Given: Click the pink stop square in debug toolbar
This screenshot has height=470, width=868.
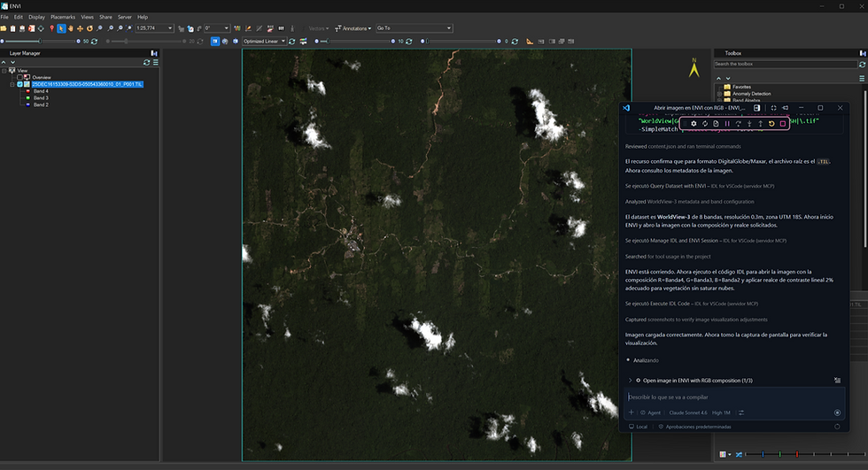Looking at the screenshot, I should pos(783,124).
